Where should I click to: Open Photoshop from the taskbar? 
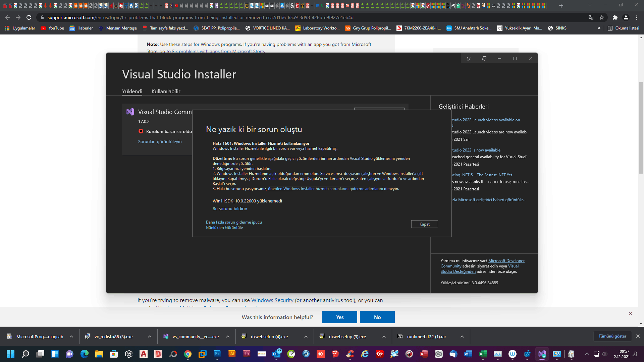pos(217,354)
